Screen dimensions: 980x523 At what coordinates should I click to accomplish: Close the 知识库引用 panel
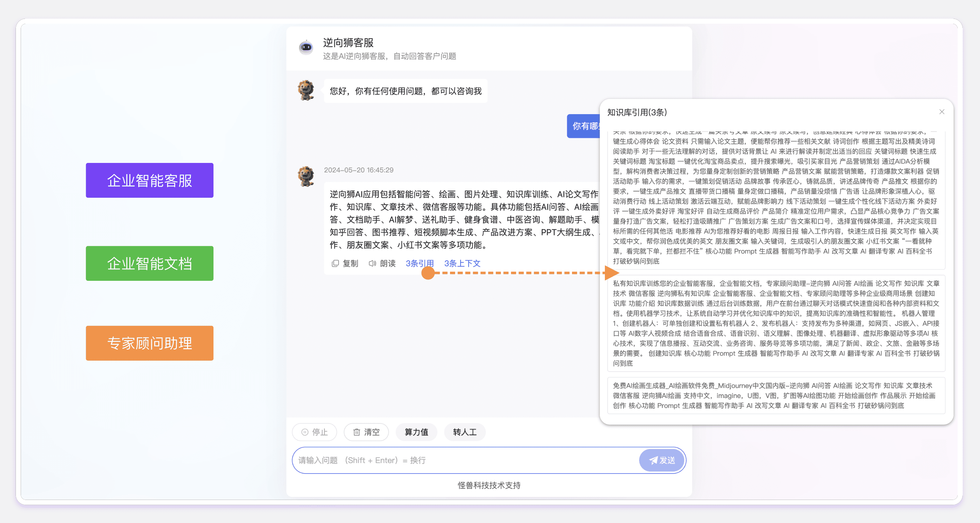(942, 112)
